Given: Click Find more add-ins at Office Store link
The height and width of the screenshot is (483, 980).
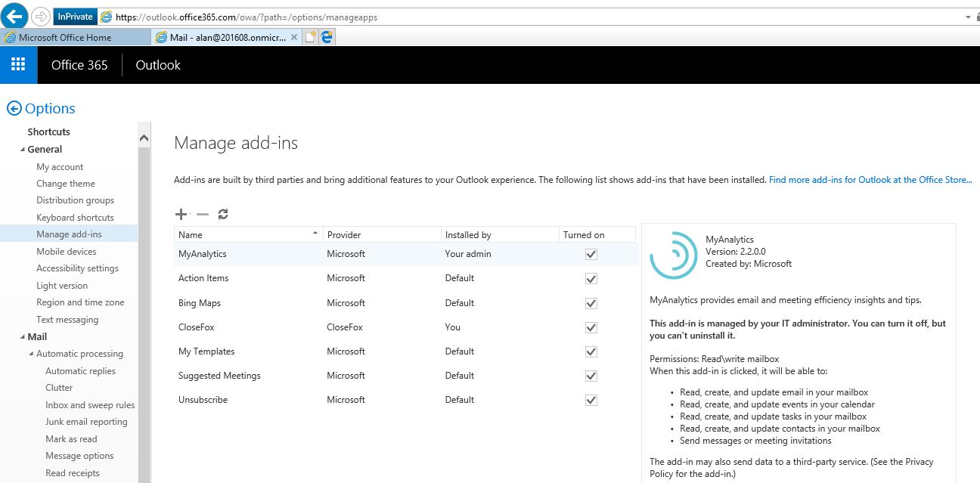Looking at the screenshot, I should click(870, 180).
